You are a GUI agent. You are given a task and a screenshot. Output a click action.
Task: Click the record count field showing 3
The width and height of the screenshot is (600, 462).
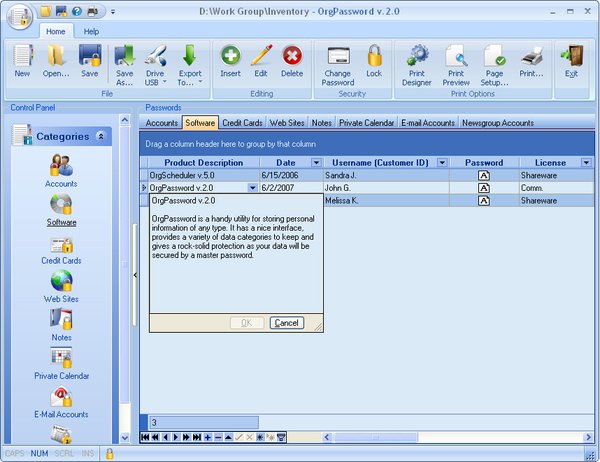[x=204, y=423]
